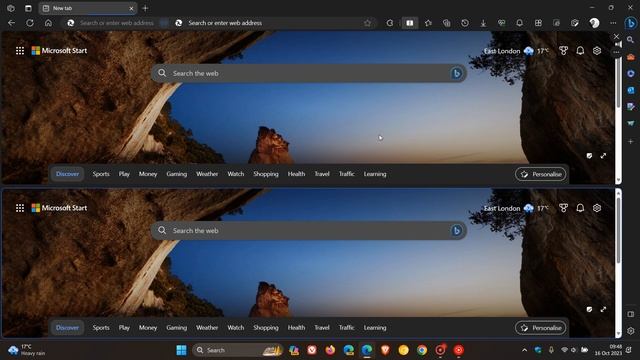Open the Browser essentials heart icon
The image size is (640, 360).
[x=501, y=23]
